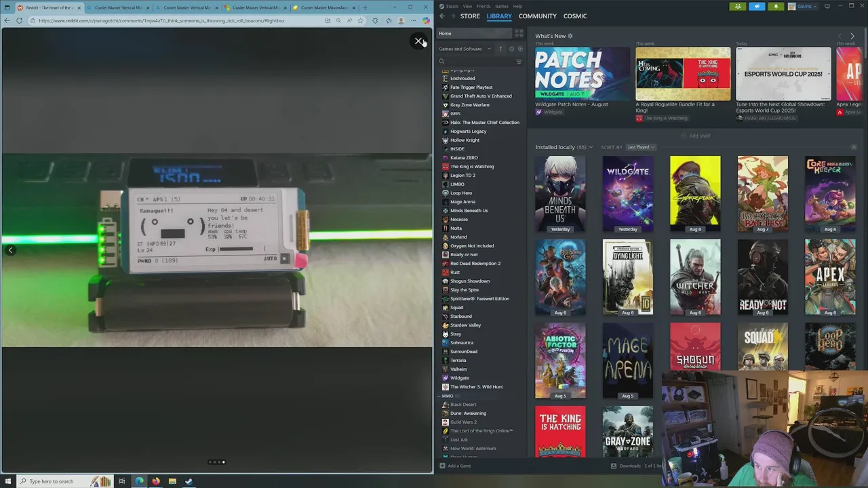Open Steam Downloads status

pos(636,466)
